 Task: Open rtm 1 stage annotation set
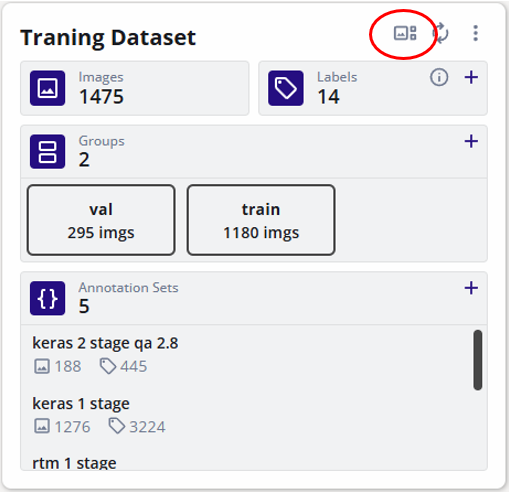[x=74, y=463]
